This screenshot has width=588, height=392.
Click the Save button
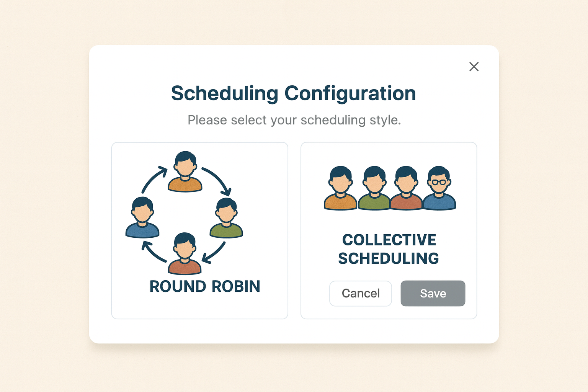(433, 294)
